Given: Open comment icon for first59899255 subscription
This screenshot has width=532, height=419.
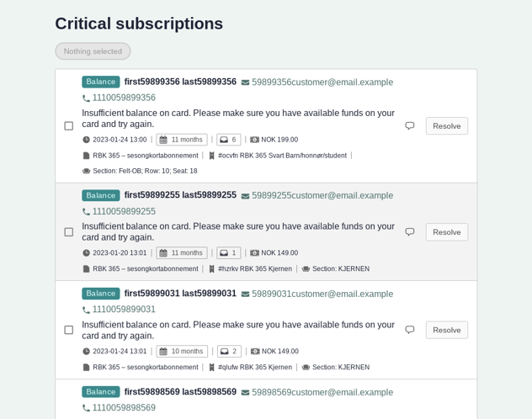Looking at the screenshot, I should click(x=410, y=232).
